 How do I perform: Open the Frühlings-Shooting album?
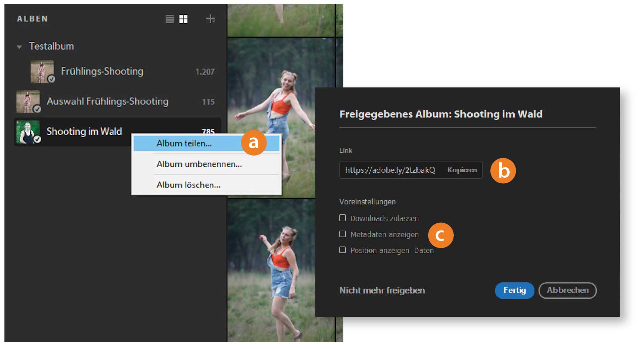pyautogui.click(x=102, y=71)
